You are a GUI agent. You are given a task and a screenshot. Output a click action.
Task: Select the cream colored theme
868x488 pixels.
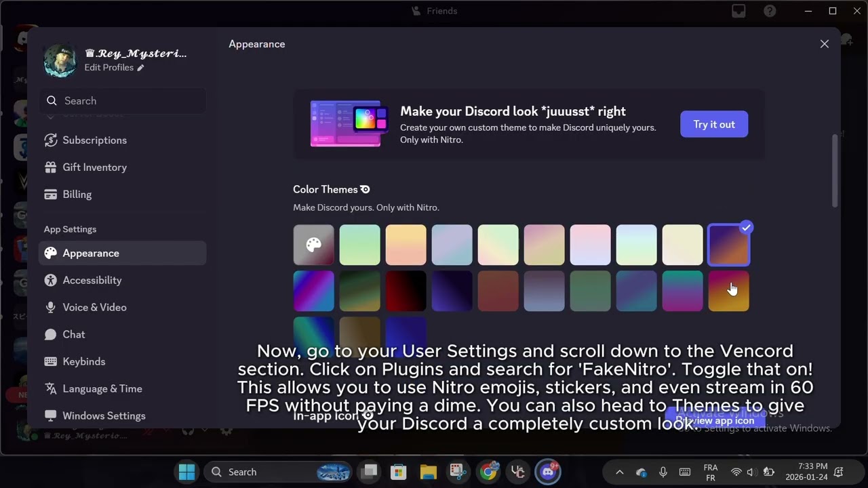click(x=683, y=245)
